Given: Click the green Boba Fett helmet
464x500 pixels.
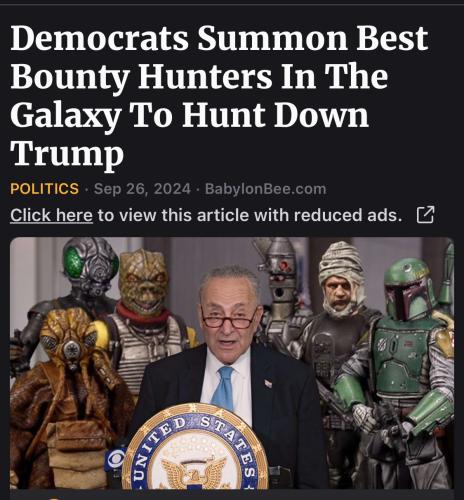Looking at the screenshot, I should coord(409,289).
